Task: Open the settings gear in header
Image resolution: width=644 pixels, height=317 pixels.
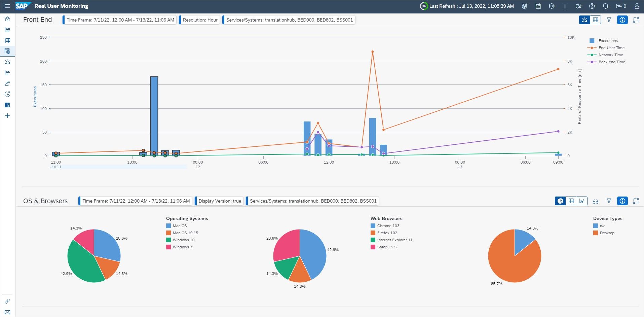Action: point(552,6)
